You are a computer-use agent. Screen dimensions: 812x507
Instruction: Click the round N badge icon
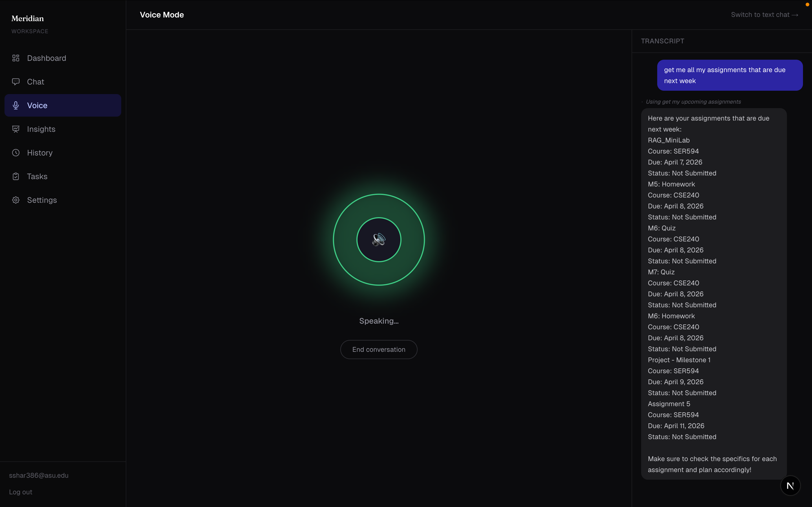tap(790, 486)
